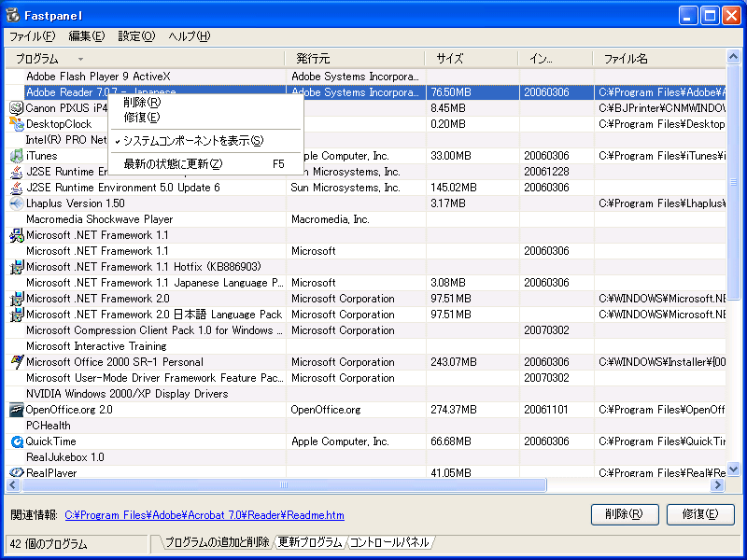This screenshot has width=747, height=560.
Task: Select NVIDIA Windows 2000/XP Display Drivers row
Action: 365,394
